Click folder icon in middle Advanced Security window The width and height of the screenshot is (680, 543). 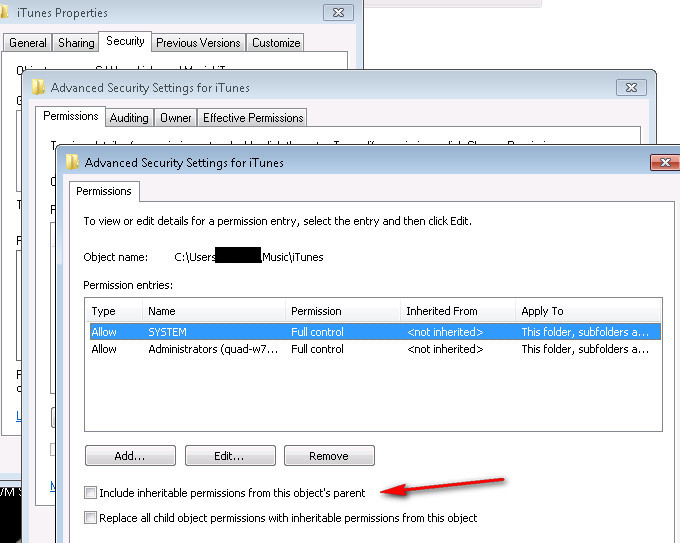coord(38,87)
